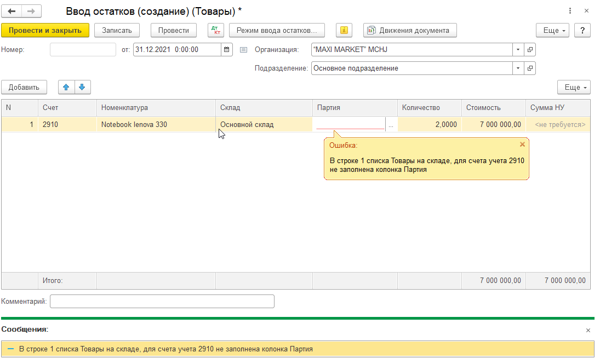This screenshot has height=364, width=600.
Task: Click the list icon beside the date
Action: (243, 50)
